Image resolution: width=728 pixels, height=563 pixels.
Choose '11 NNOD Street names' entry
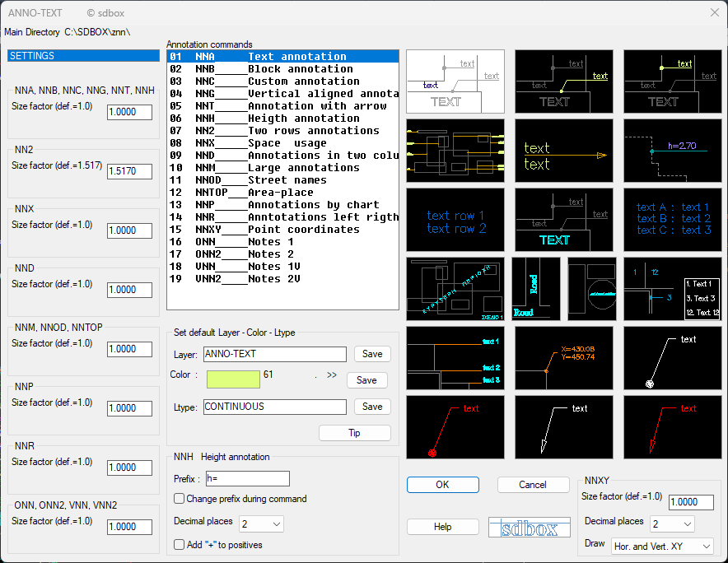click(282, 180)
